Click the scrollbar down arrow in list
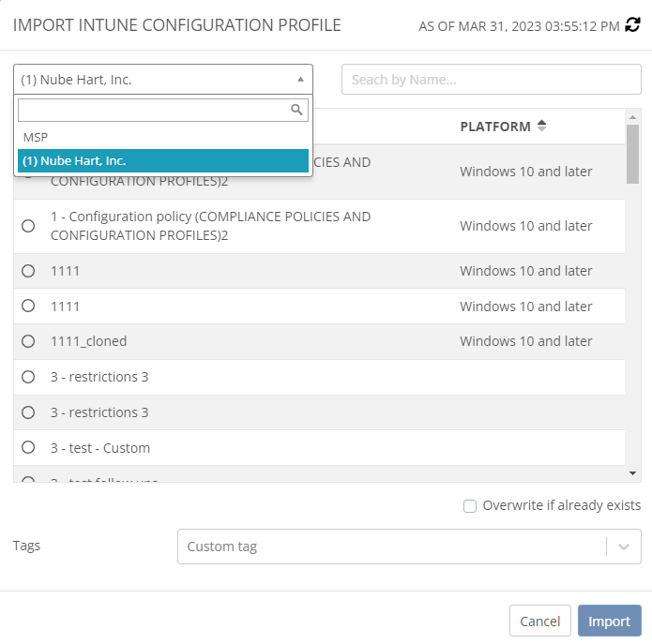This screenshot has height=644, width=652. pos(633,473)
